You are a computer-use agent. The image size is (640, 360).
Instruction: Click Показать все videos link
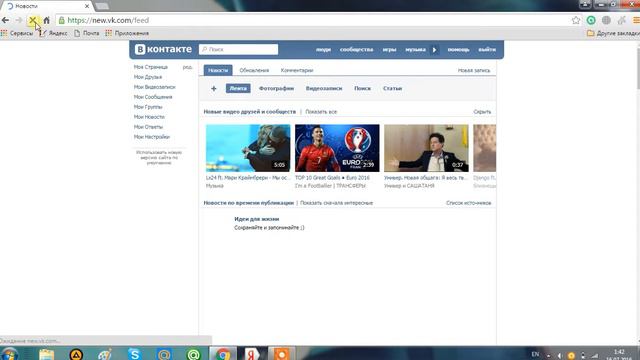(x=321, y=111)
